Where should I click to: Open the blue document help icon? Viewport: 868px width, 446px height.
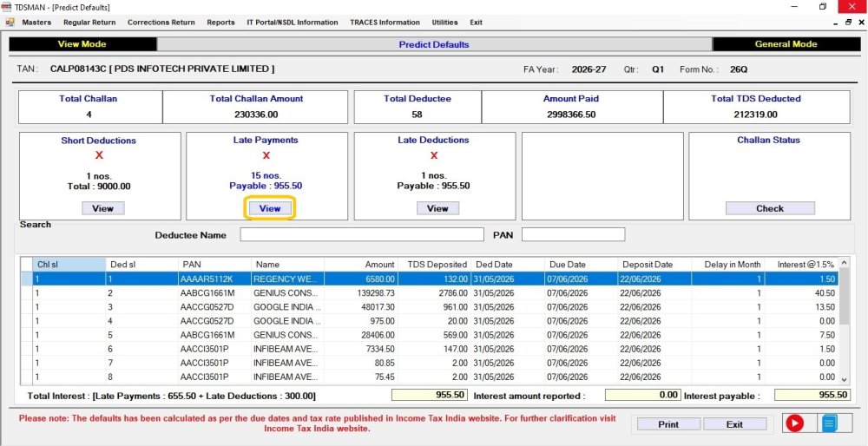click(x=829, y=423)
